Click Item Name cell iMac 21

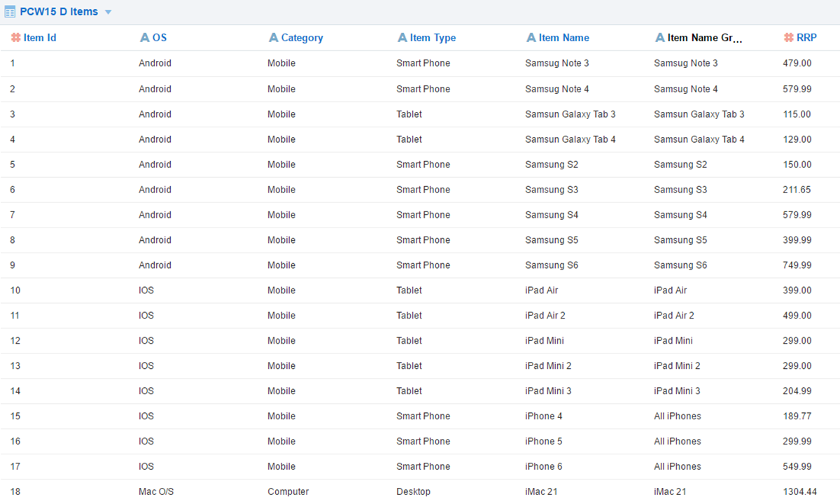[541, 492]
